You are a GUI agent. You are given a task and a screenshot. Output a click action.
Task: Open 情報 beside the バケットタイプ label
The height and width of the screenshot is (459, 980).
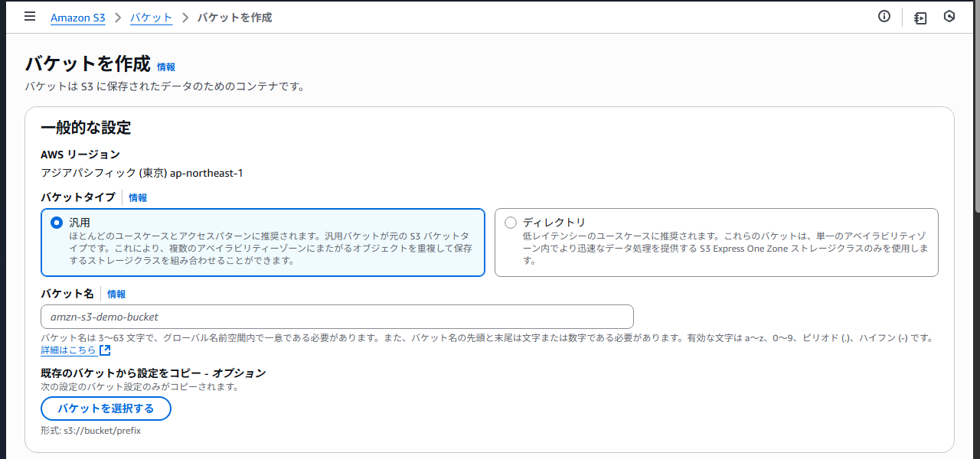(x=138, y=197)
